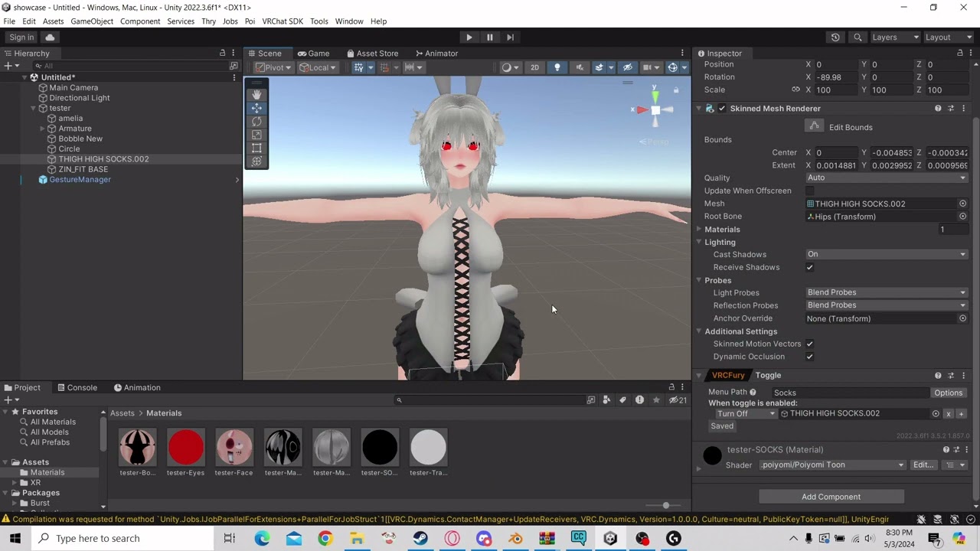Screen dimensions: 980x551
Task: Open the Undo History icon
Action: coord(835,37)
